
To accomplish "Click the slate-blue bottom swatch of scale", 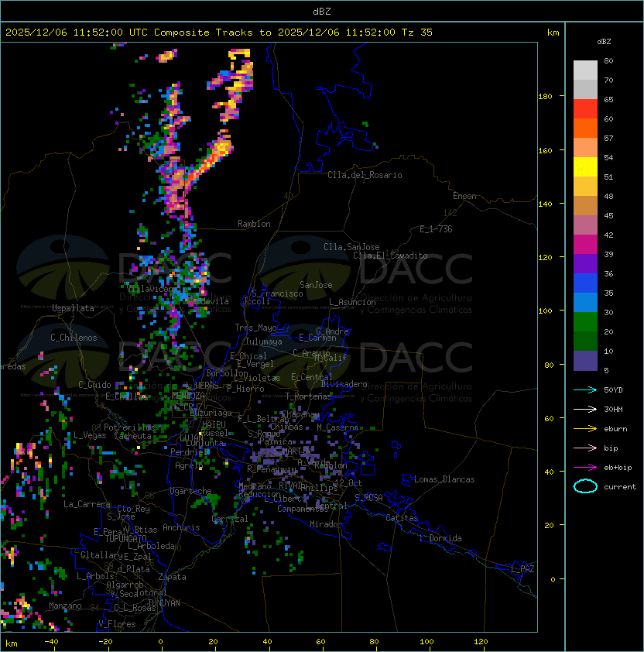I will 585,361.
